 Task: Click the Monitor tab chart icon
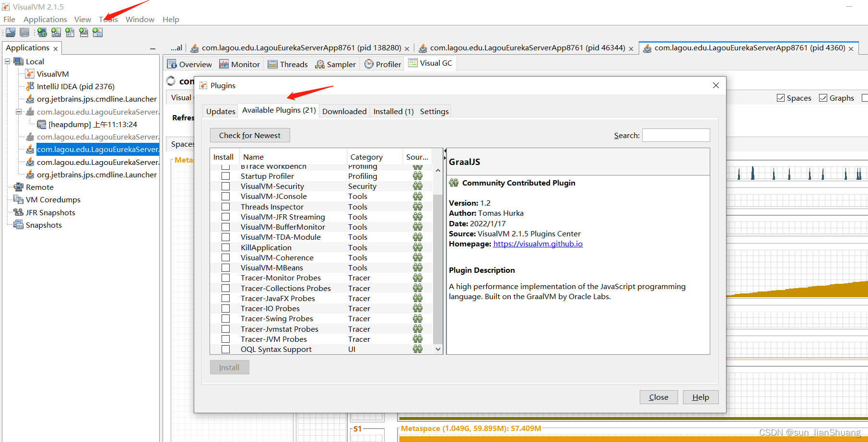point(224,64)
